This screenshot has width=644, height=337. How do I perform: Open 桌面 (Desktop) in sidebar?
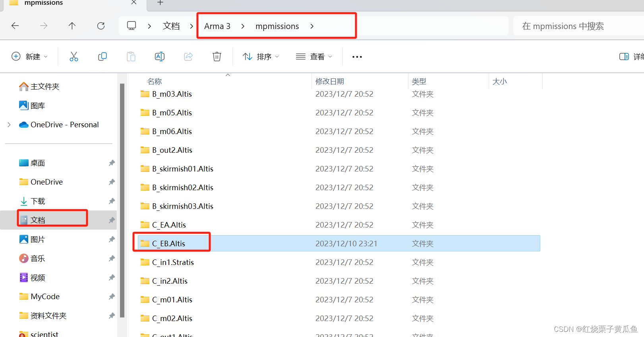pyautogui.click(x=32, y=163)
